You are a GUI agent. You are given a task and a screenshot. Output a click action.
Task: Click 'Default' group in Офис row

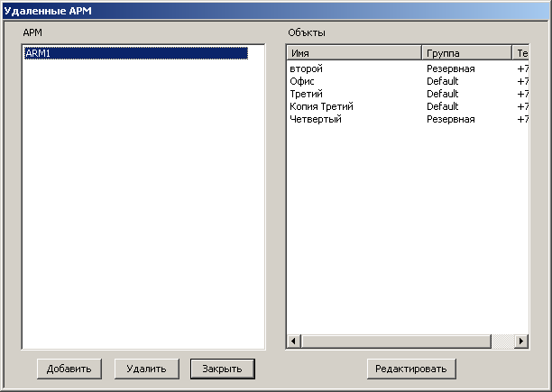tap(443, 82)
